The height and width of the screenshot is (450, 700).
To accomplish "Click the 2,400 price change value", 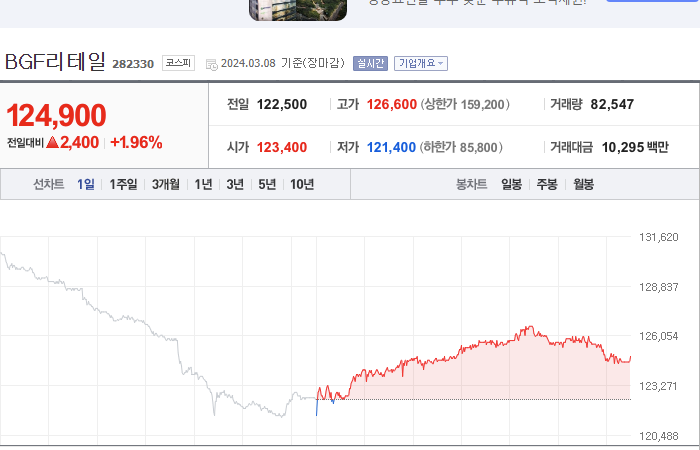I will tap(79, 142).
